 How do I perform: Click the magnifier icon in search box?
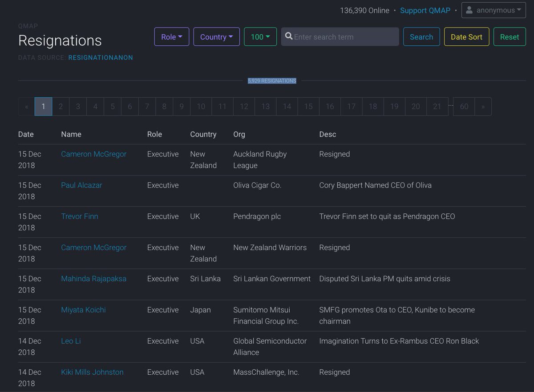click(289, 36)
